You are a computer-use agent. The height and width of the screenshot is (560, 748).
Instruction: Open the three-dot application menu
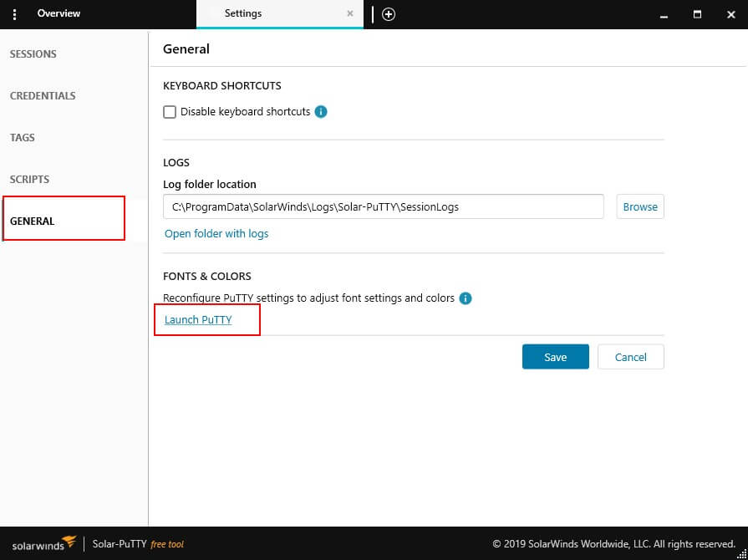15,14
